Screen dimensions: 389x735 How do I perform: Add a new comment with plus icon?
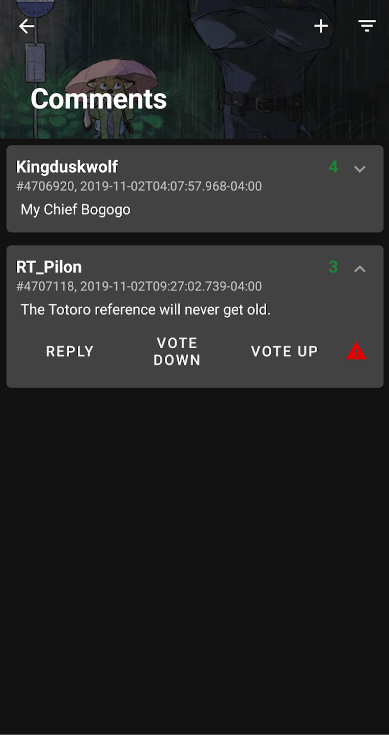click(321, 26)
